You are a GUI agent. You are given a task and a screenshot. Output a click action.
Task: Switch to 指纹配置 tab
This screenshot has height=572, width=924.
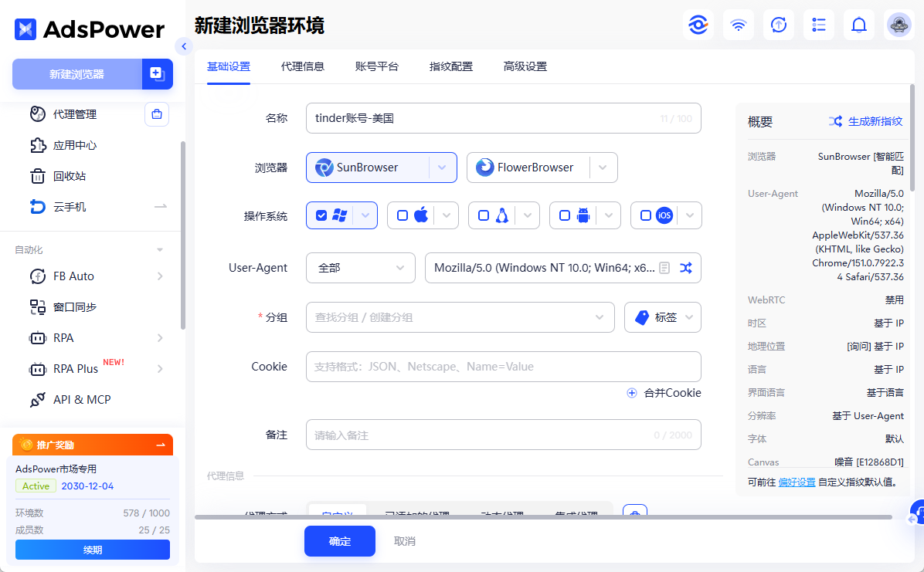tap(451, 66)
